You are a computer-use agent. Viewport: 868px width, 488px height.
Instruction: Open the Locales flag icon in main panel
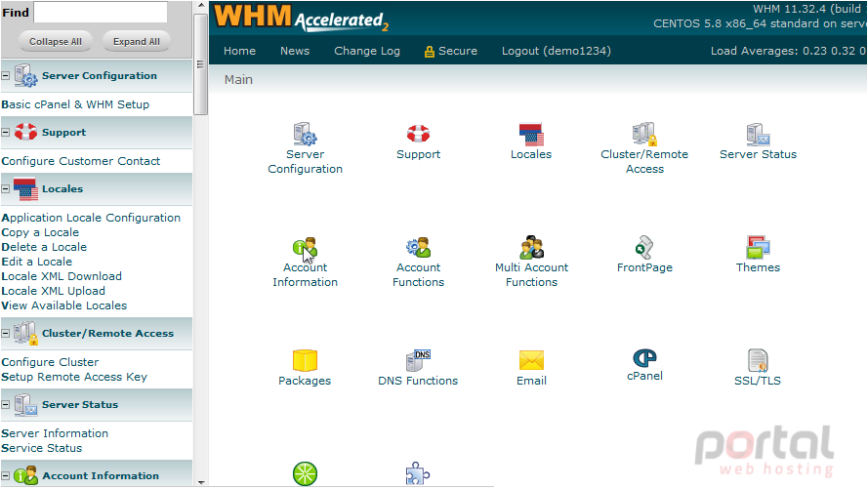pos(531,134)
